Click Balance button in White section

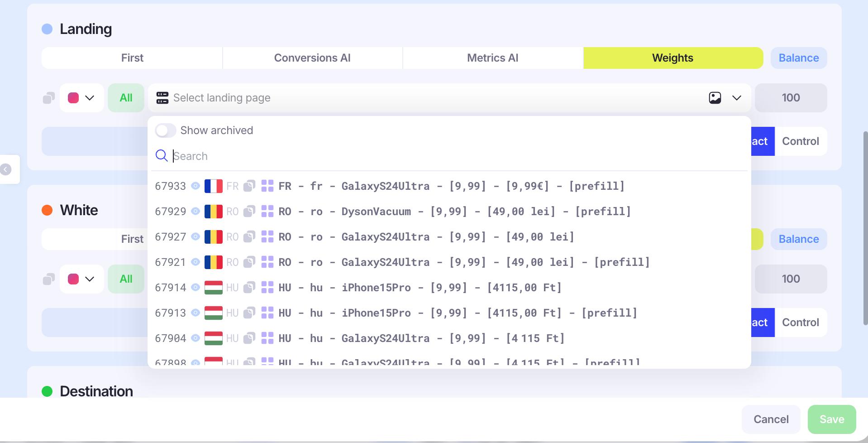(799, 239)
